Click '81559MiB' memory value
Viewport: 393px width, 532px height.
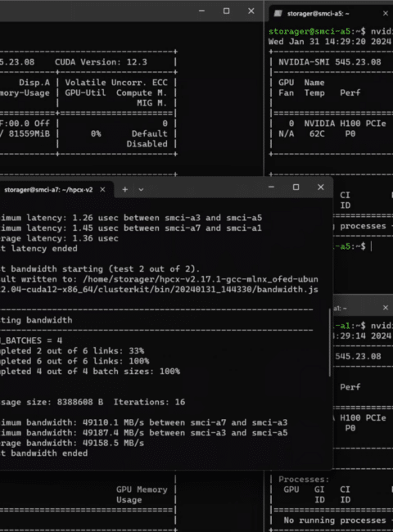click(x=29, y=133)
